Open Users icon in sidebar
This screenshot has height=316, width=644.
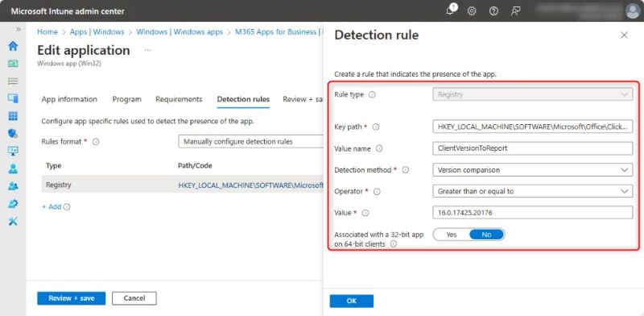coord(13,168)
